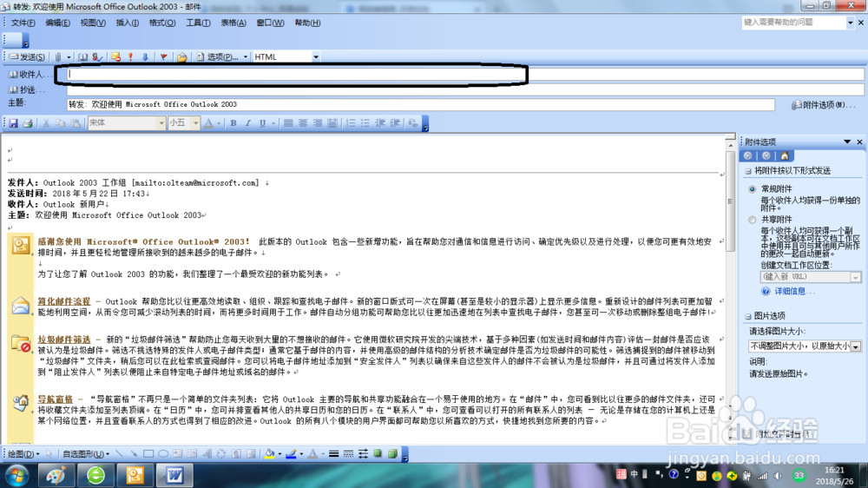Set High Importance with red exclamation icon
The height and width of the screenshot is (488, 868).
click(x=131, y=57)
